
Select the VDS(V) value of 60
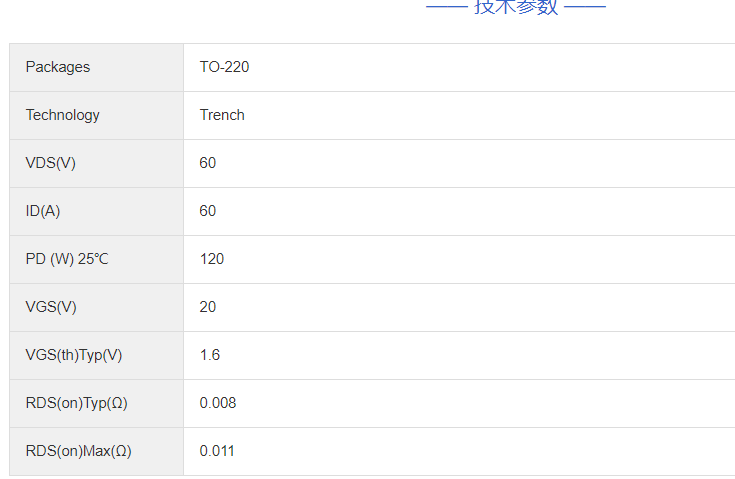[208, 163]
